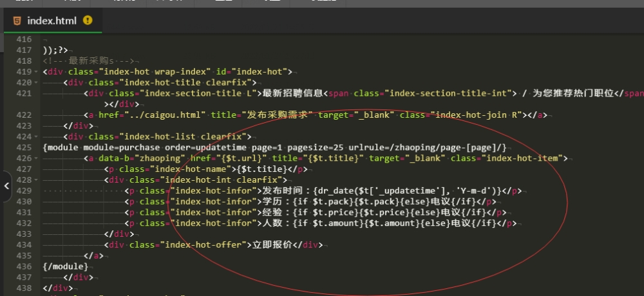This screenshot has width=644, height=296.
Task: Click module=purchase in the module tag
Action: (122, 147)
